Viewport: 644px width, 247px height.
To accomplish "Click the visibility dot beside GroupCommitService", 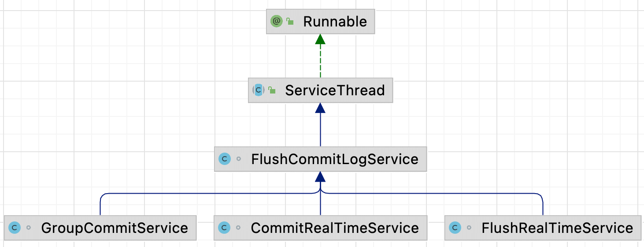I will tap(29, 228).
